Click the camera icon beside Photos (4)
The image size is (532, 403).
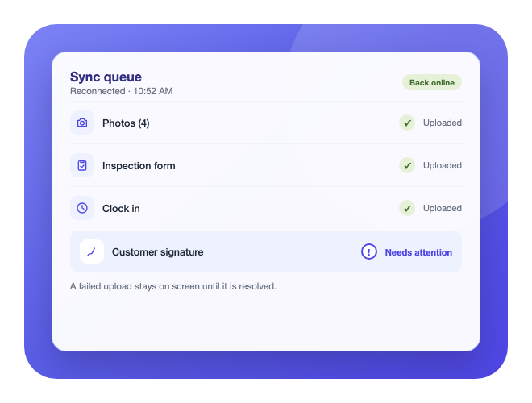pos(82,123)
